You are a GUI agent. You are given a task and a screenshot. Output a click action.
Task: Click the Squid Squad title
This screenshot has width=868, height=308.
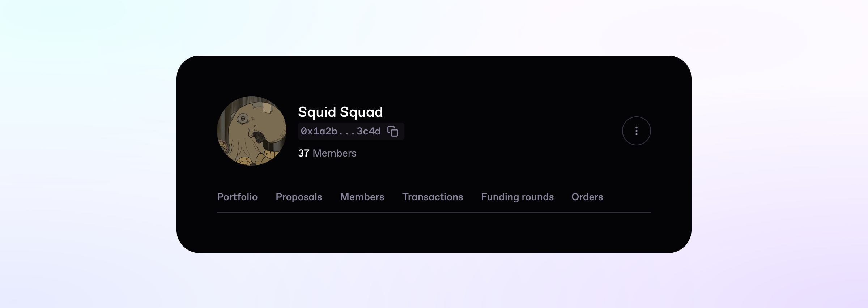coord(340,112)
